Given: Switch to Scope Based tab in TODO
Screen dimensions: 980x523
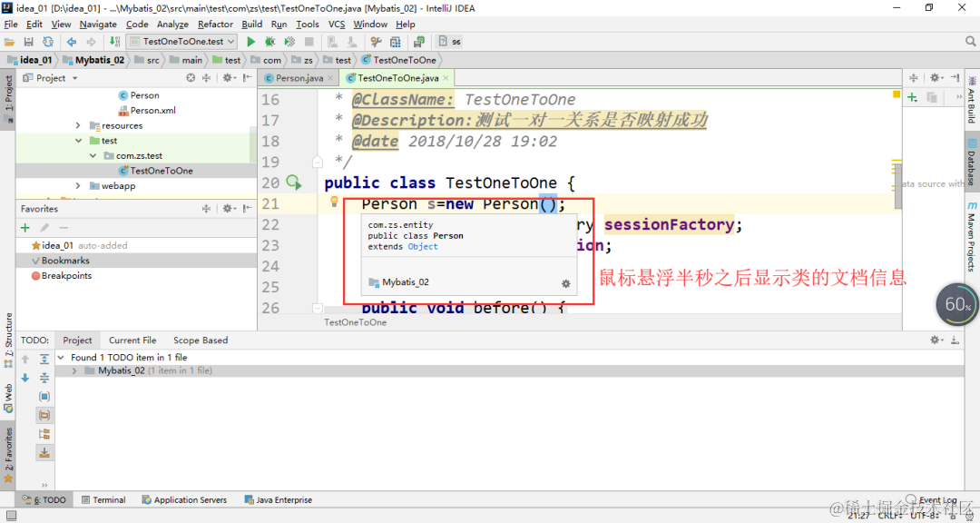Looking at the screenshot, I should click(x=200, y=340).
